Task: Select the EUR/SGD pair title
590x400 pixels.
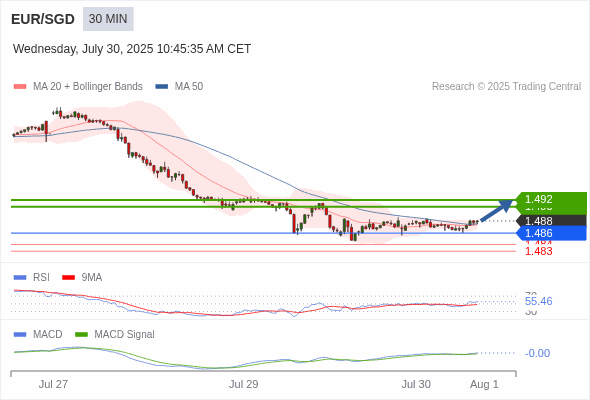Action: pos(43,19)
